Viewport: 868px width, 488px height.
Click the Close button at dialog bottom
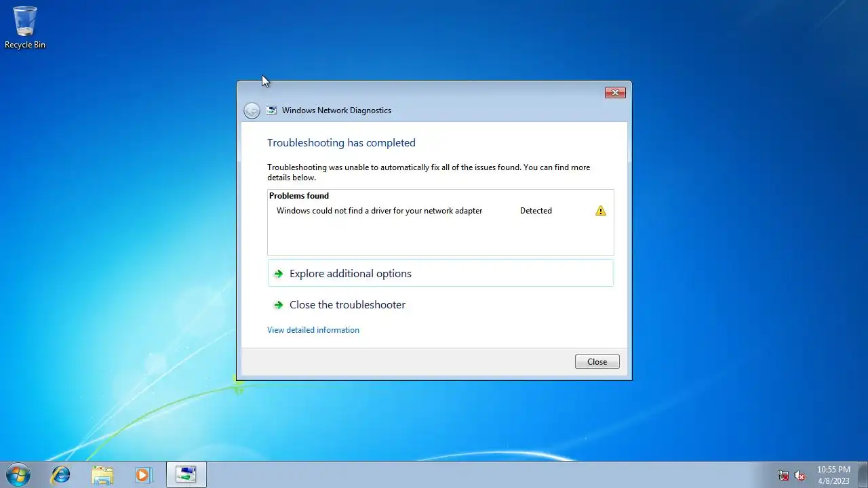[x=597, y=362]
